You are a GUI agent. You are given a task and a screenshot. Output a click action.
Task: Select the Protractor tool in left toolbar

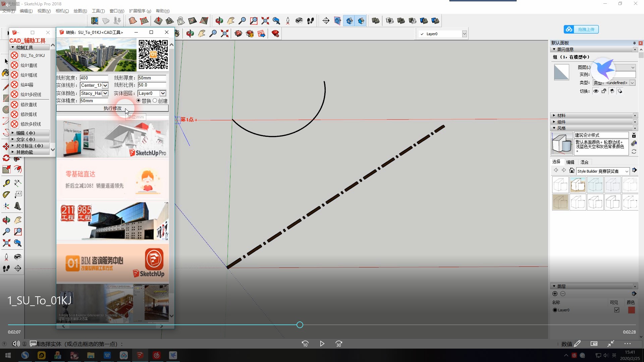click(6, 195)
